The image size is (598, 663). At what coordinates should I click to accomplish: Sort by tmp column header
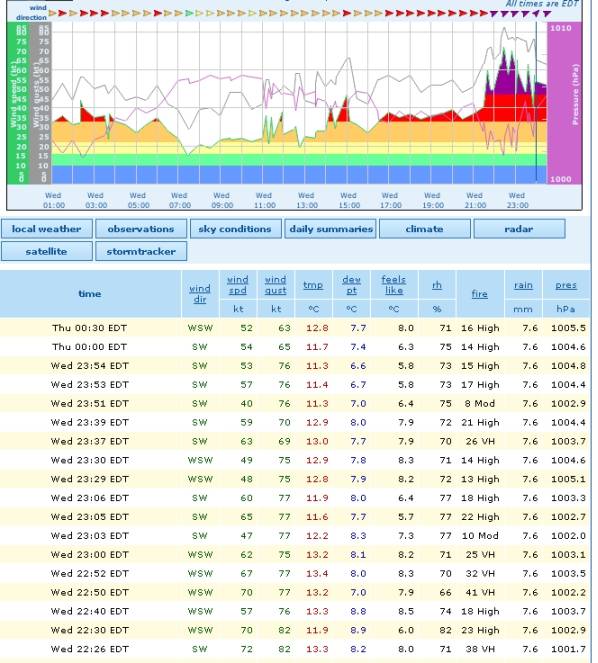[x=313, y=285]
